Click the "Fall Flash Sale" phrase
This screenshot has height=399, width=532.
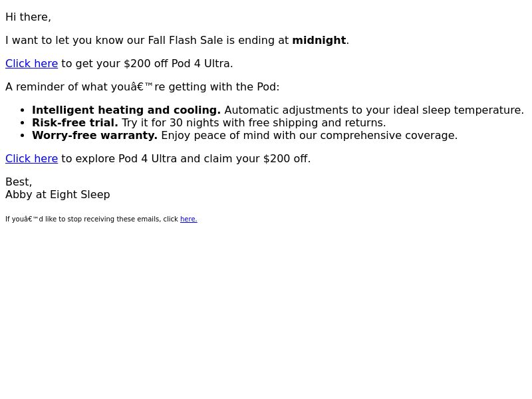186,40
